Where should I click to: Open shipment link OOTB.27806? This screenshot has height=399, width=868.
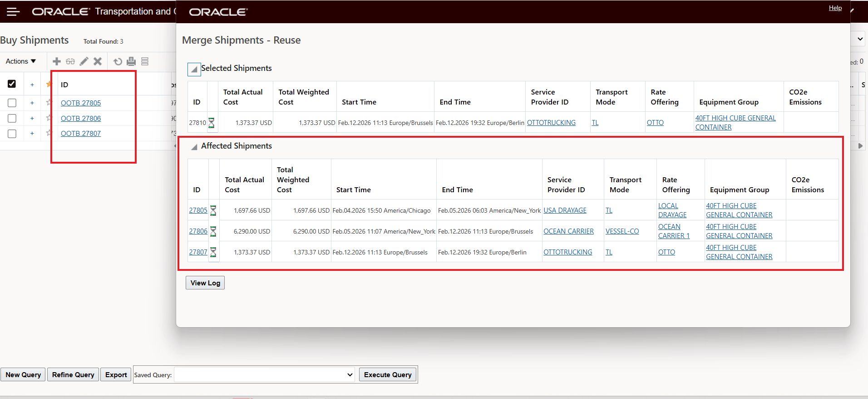click(x=81, y=118)
